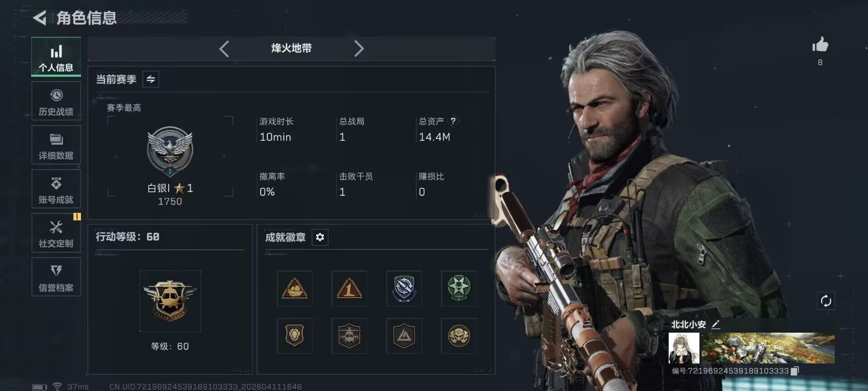Open 信誉档案 sidebar tab
868x391 pixels.
pyautogui.click(x=56, y=277)
